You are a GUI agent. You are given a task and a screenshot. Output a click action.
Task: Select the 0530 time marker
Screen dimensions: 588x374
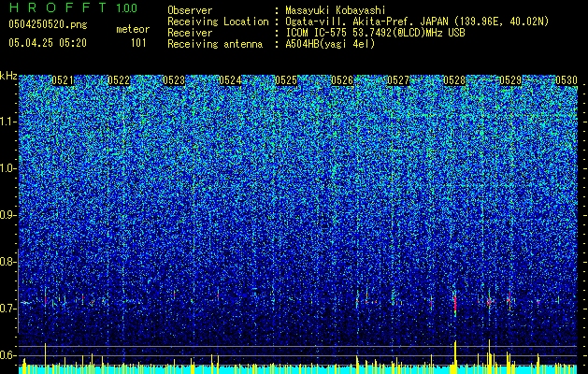566,80
